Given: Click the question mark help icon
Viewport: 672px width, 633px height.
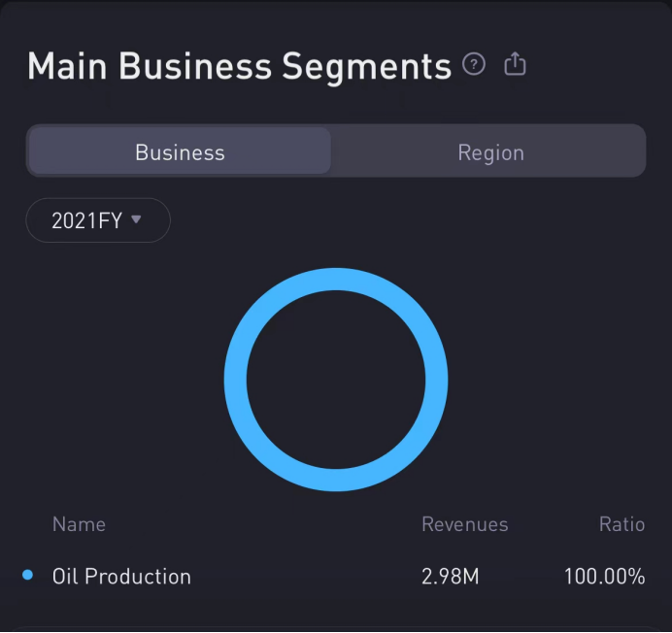Looking at the screenshot, I should pyautogui.click(x=474, y=65).
